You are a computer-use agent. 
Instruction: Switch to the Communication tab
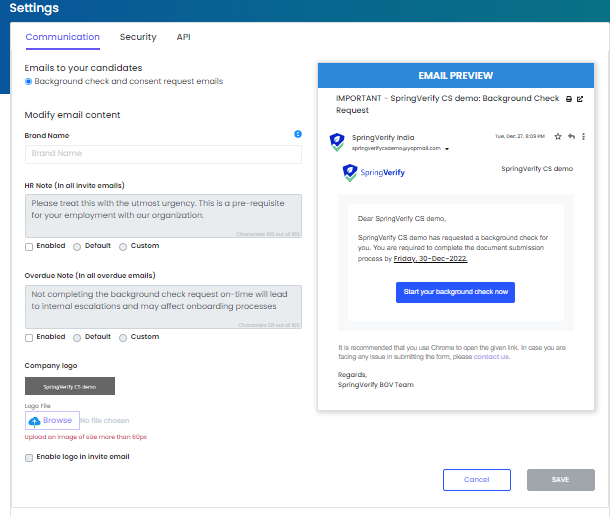point(63,37)
